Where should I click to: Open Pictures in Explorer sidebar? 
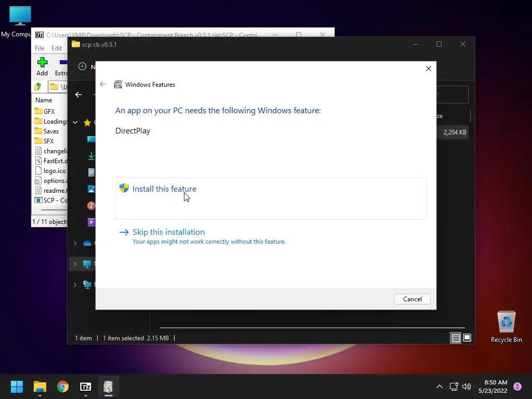coord(91,189)
